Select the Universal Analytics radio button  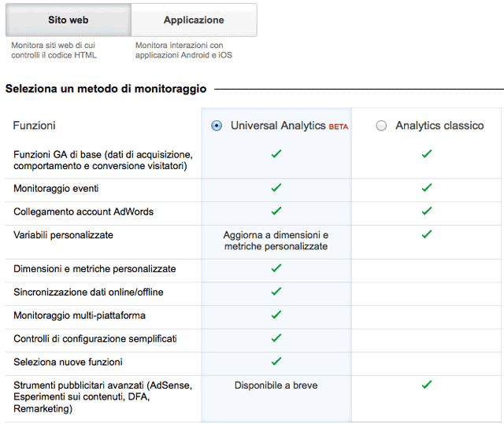217,126
